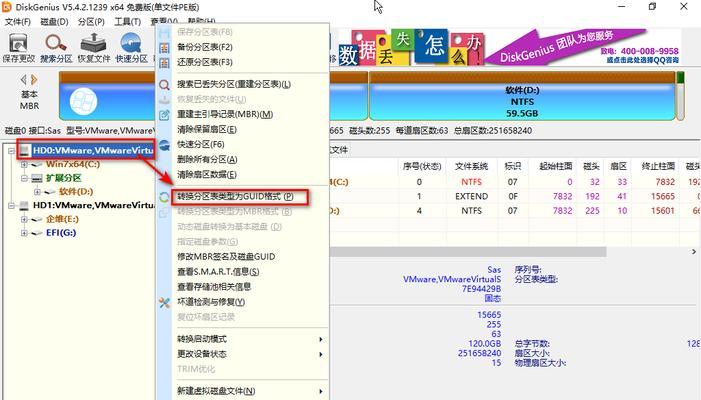Click the HD0 hard disk icon in tree
The image size is (701, 400).
click(25, 150)
